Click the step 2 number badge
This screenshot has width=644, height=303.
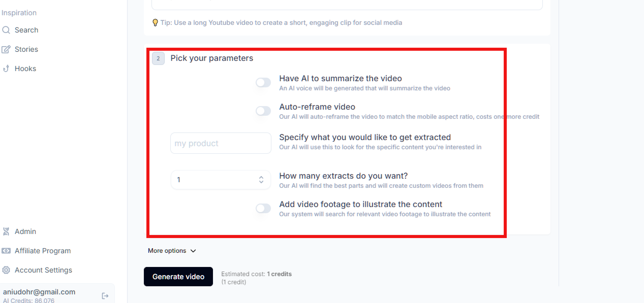click(x=158, y=58)
